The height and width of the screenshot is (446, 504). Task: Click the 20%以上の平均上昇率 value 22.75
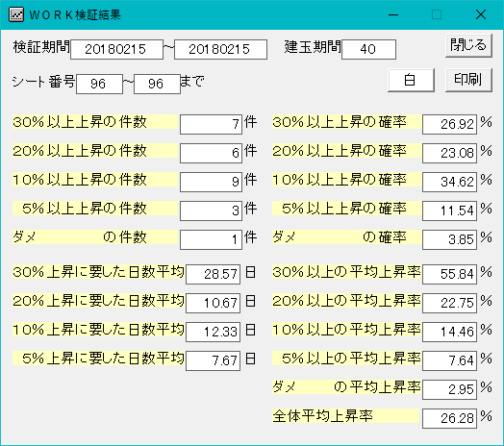click(x=449, y=303)
